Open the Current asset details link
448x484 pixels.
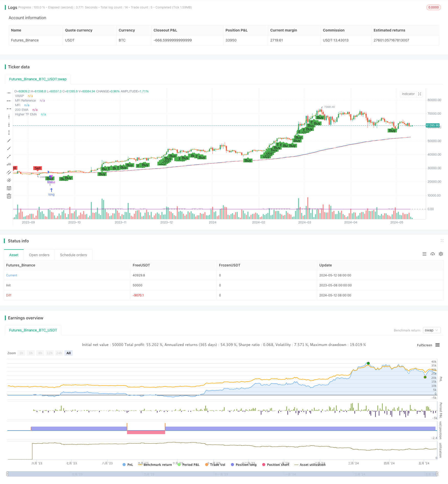click(x=12, y=275)
